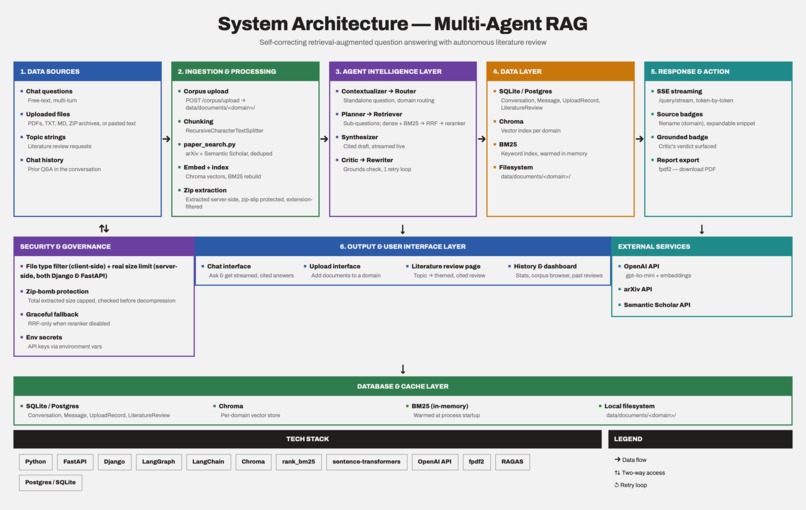Click the '2. INGESTION & PROCESSING' header

[x=245, y=71]
